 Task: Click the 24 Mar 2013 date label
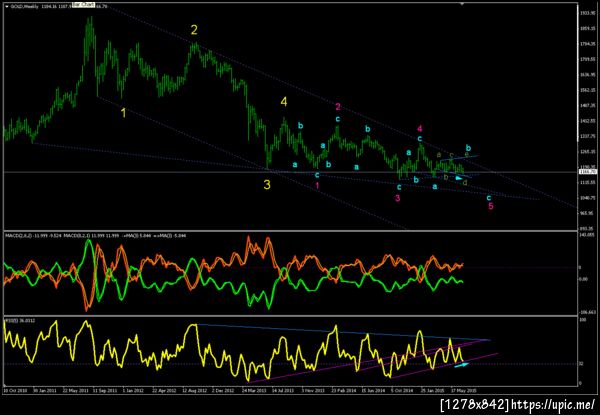pos(253,391)
